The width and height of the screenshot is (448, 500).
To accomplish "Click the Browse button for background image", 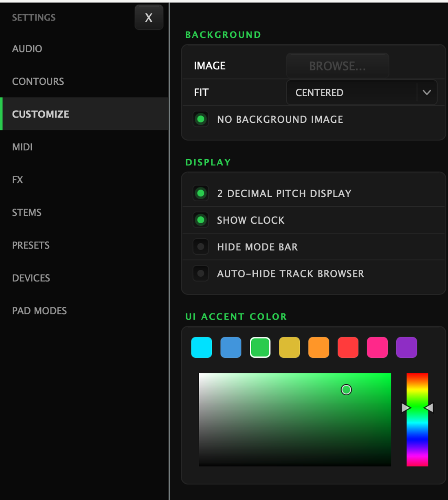I will point(338,66).
